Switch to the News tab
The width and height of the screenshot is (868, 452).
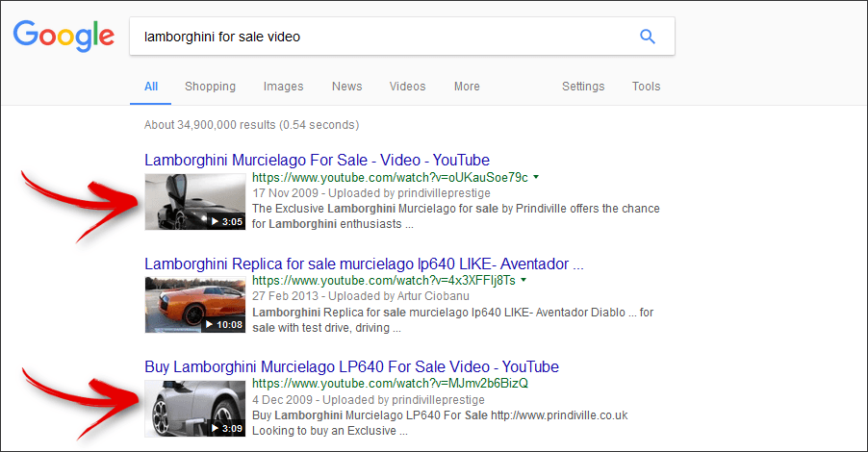click(347, 87)
